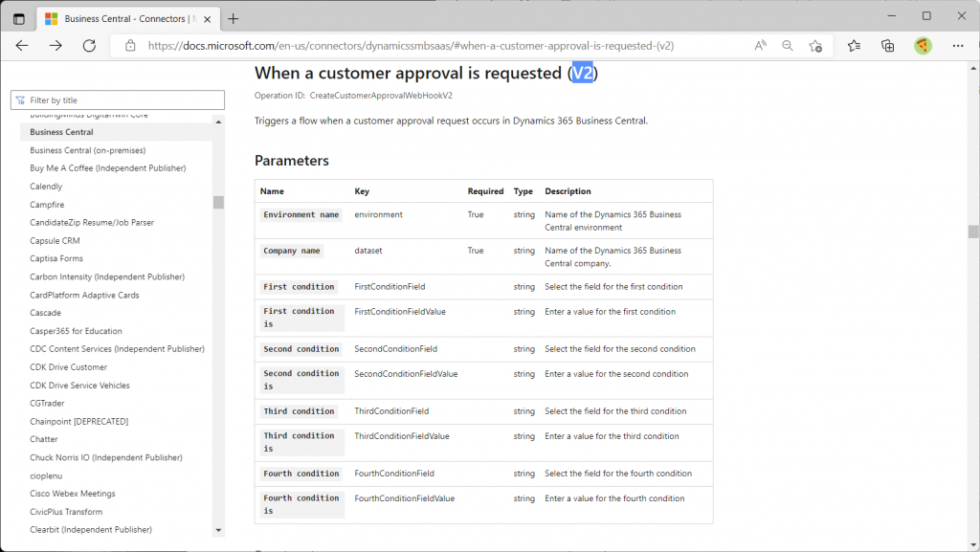Click the Fourth condition name cell

301,474
